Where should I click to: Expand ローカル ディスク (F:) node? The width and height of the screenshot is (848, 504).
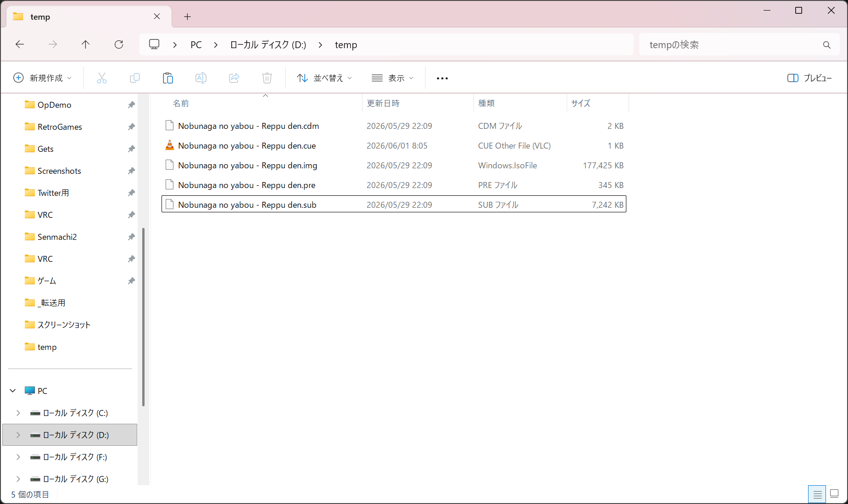coord(18,457)
